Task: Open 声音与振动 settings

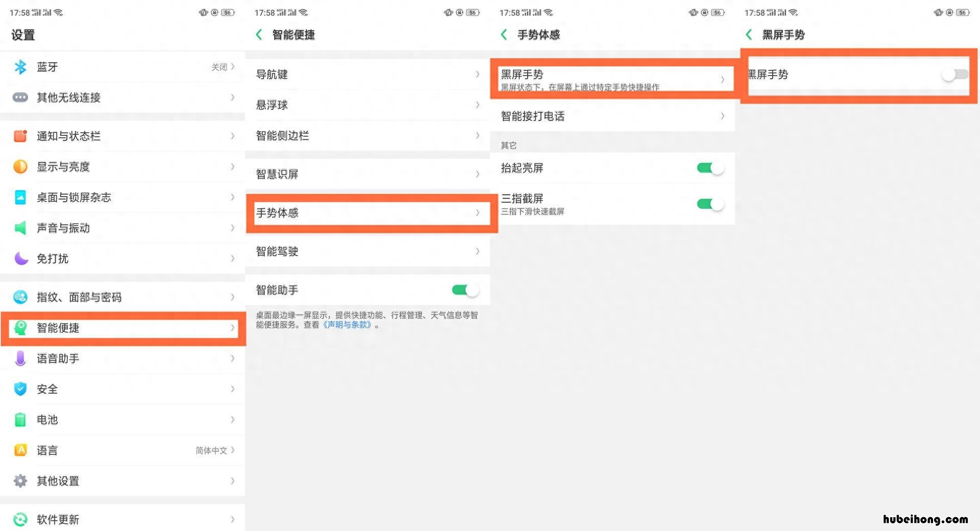Action: pos(122,228)
